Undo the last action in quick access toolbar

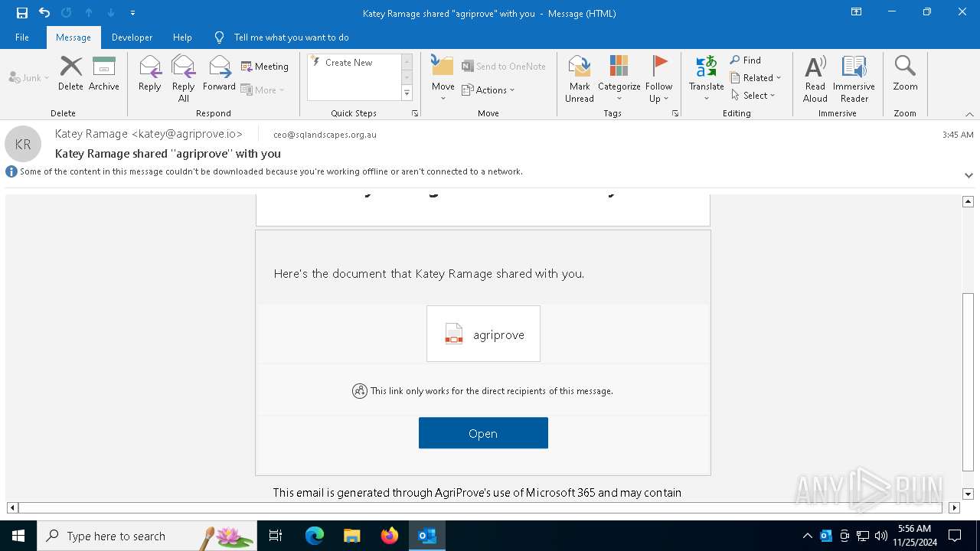coord(44,13)
